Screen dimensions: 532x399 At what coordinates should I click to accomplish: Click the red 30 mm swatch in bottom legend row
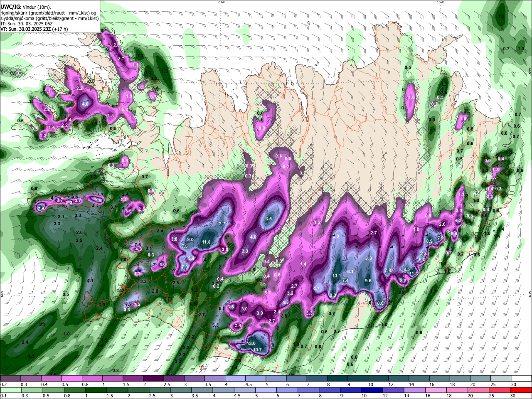tap(520, 390)
